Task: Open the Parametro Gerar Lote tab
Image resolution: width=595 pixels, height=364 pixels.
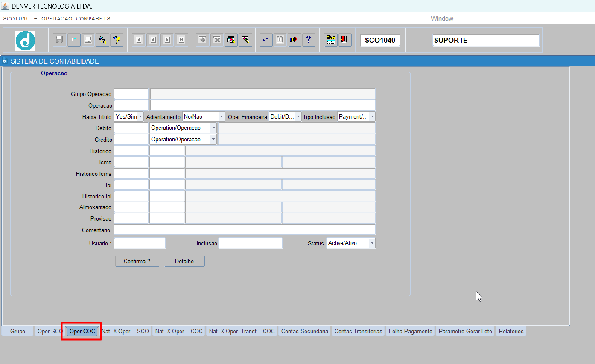Action: 465,331
